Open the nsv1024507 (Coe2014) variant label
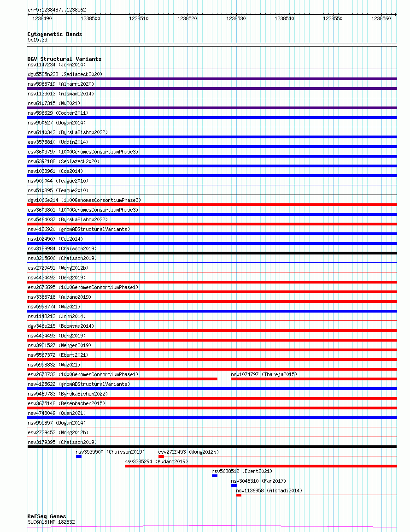The width and height of the screenshot is (410, 532). pyautogui.click(x=55, y=239)
